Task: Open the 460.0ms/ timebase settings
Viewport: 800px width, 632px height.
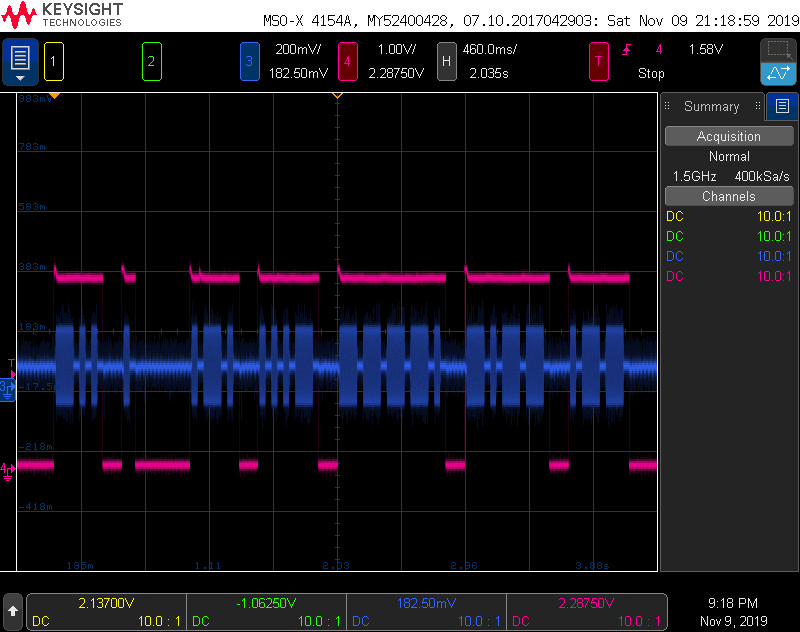Action: pyautogui.click(x=489, y=49)
